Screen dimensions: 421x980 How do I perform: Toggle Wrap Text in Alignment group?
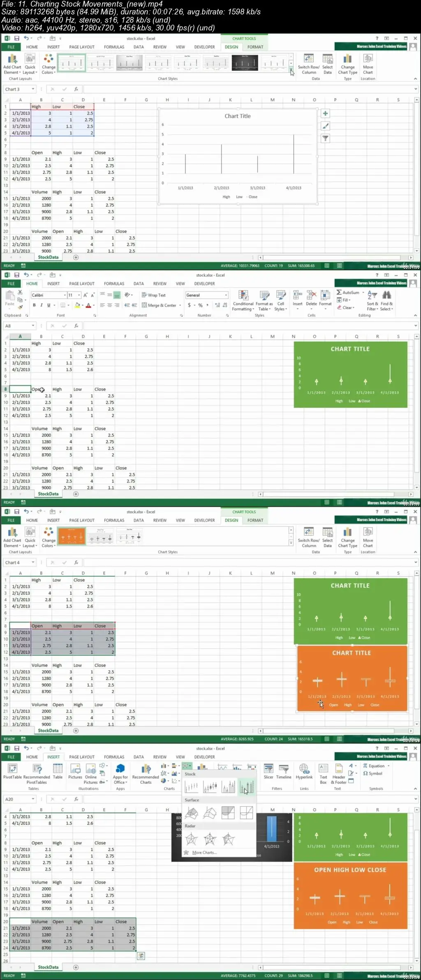153,295
